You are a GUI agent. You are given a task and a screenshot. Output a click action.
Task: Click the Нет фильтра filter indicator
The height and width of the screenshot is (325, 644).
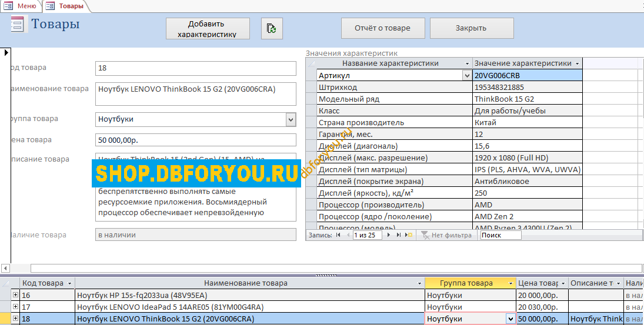[447, 235]
